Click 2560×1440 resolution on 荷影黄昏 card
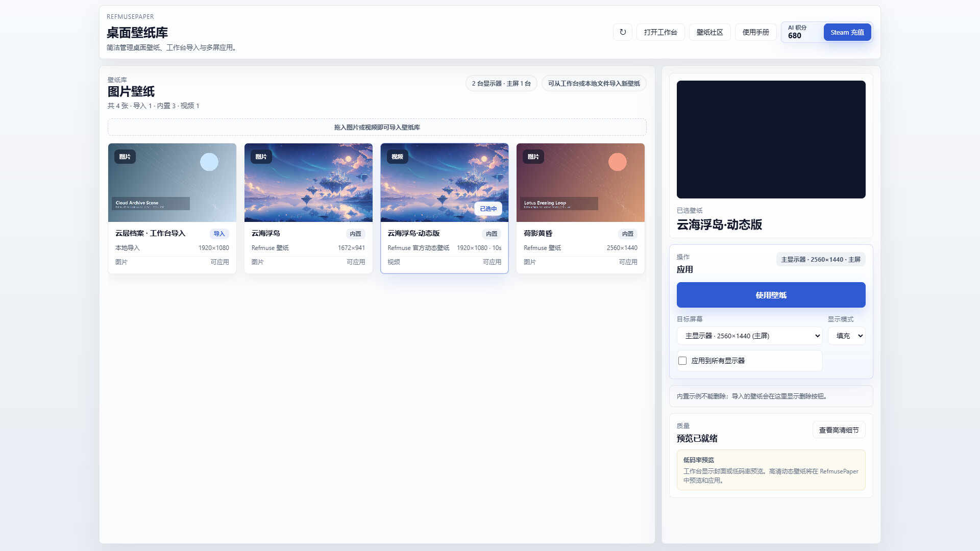Screen dimensions: 980x551 click(x=622, y=248)
